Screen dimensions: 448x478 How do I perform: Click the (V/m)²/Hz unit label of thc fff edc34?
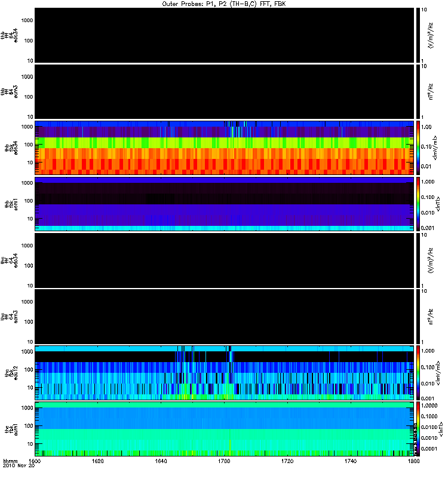pyautogui.click(x=430, y=261)
